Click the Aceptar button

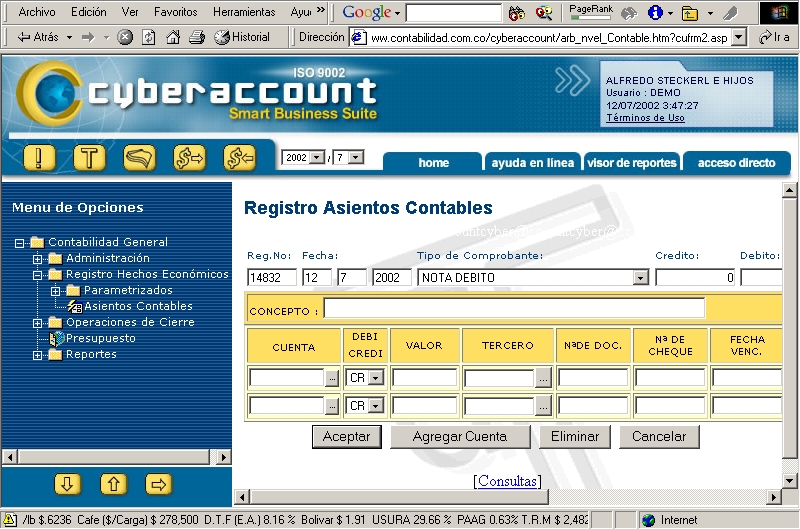click(x=346, y=437)
